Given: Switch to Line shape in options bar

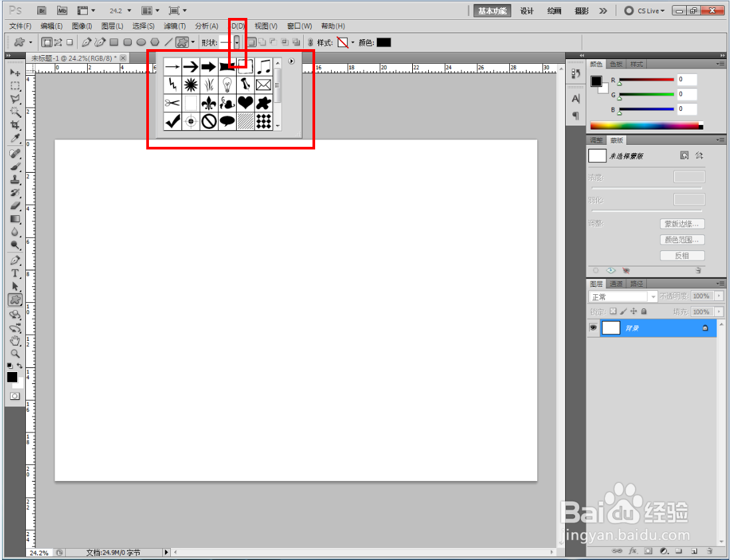Looking at the screenshot, I should [168, 43].
